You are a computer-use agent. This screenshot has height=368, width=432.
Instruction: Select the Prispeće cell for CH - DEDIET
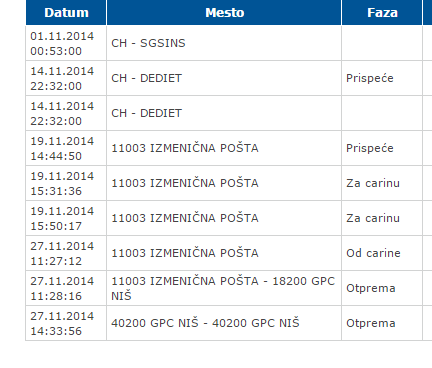tap(382, 78)
